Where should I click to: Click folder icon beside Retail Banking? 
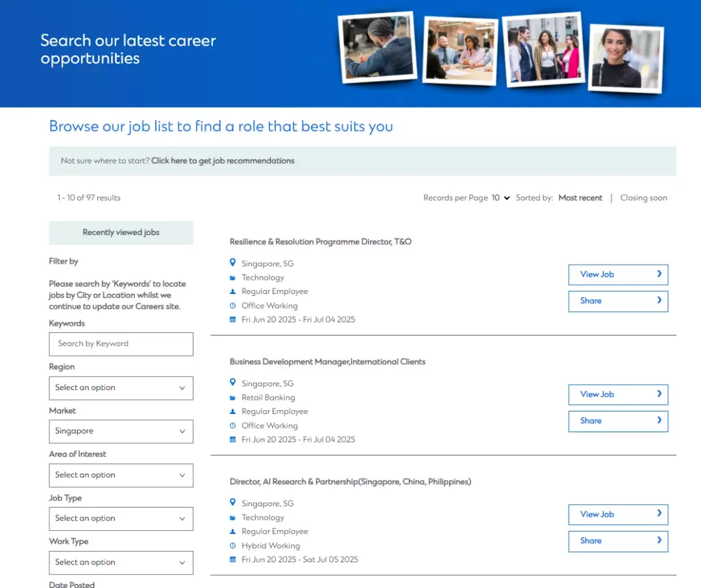pos(232,397)
